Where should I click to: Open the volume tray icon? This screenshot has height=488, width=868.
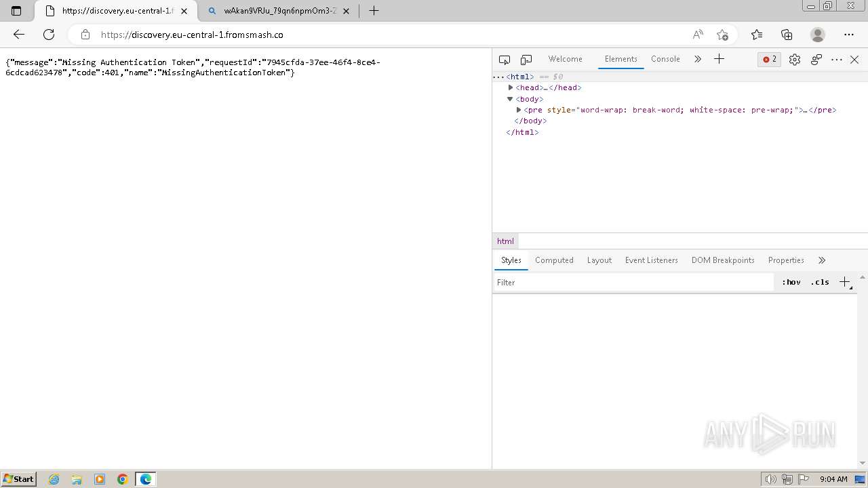pyautogui.click(x=770, y=479)
